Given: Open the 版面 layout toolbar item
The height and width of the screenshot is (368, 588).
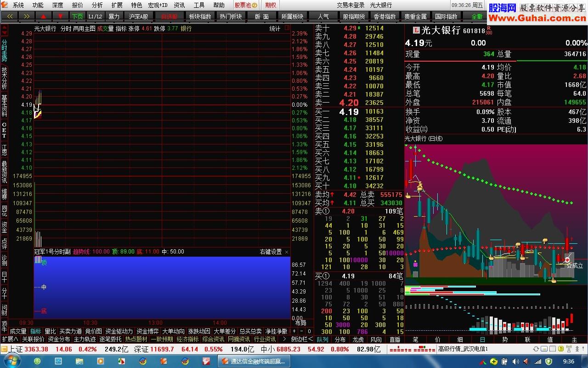Looking at the screenshot, I should tap(262, 16).
